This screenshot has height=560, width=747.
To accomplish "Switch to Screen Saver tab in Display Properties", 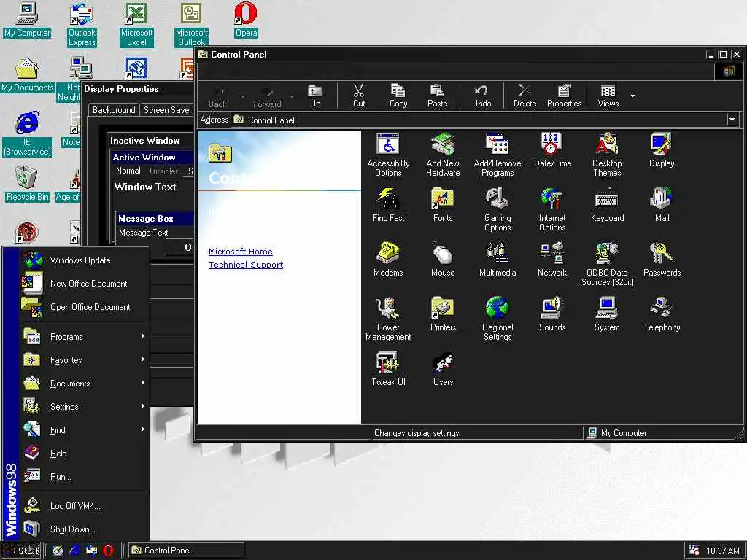I will pos(167,110).
